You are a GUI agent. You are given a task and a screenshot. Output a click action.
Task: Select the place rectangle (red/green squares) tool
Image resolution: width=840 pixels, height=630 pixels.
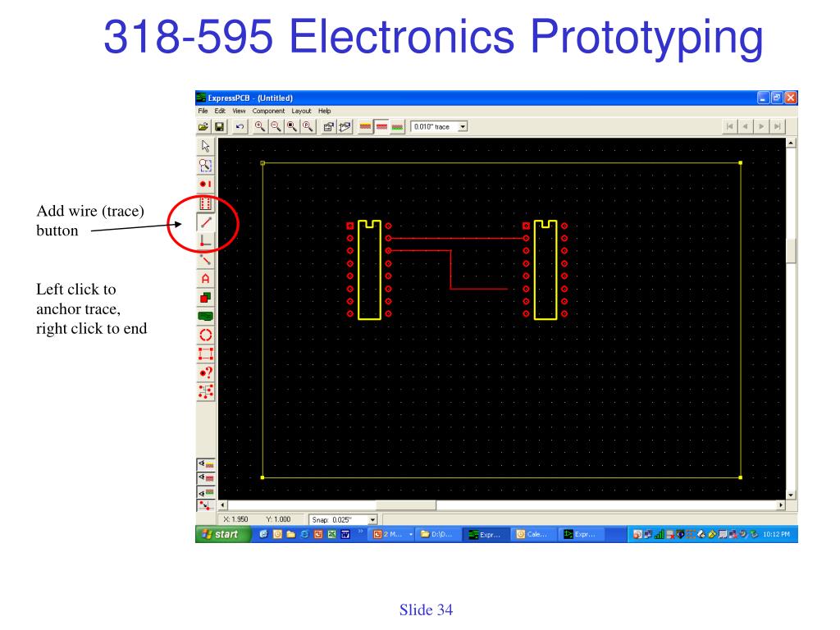pyautogui.click(x=206, y=297)
